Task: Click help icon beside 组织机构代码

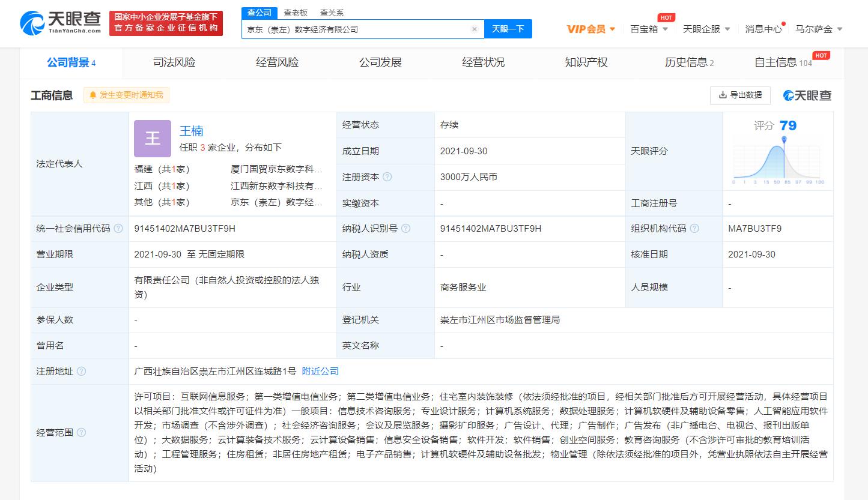Action: (694, 229)
